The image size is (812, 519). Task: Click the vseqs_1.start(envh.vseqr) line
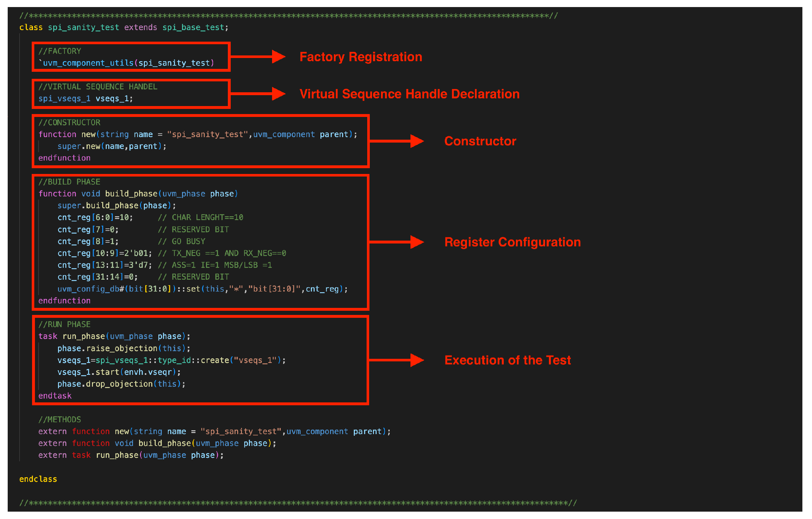(x=119, y=372)
